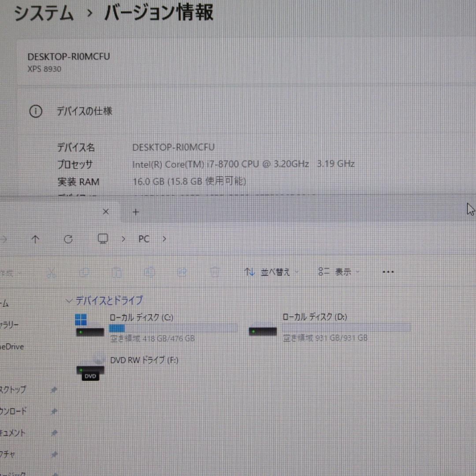This screenshot has width=476, height=476.
Task: Refresh the File Explorer view
Action: 68,239
